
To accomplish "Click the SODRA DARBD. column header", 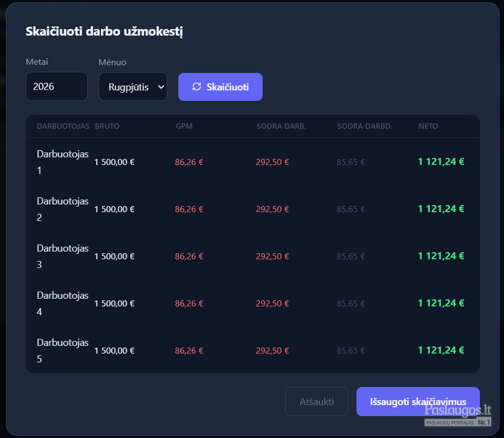I will [365, 127].
